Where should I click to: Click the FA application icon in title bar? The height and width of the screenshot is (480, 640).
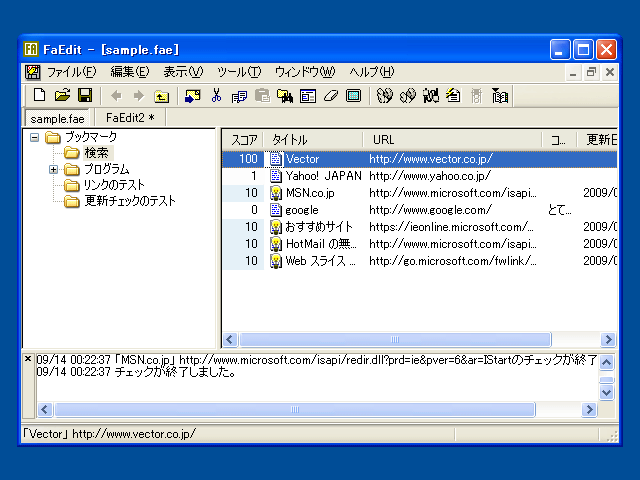(31, 49)
